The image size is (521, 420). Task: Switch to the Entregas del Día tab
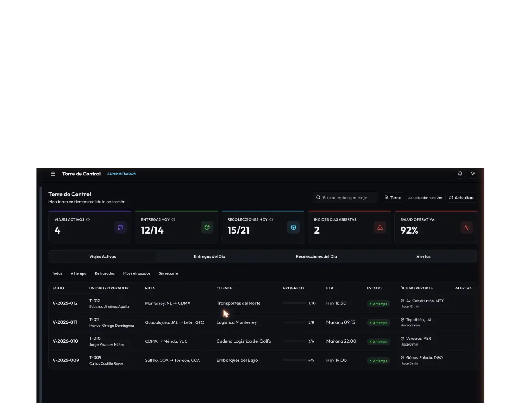pos(209,256)
